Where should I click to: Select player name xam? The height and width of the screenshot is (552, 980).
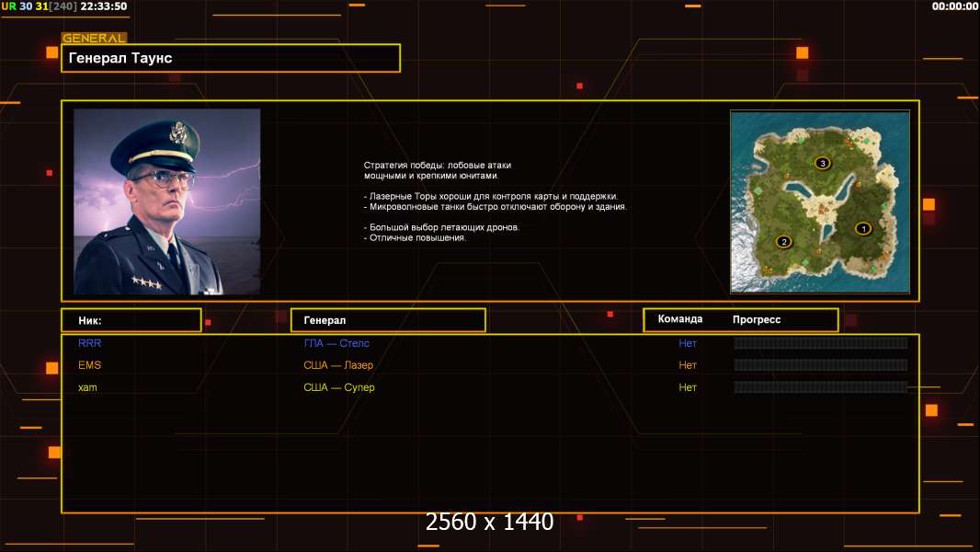click(87, 387)
